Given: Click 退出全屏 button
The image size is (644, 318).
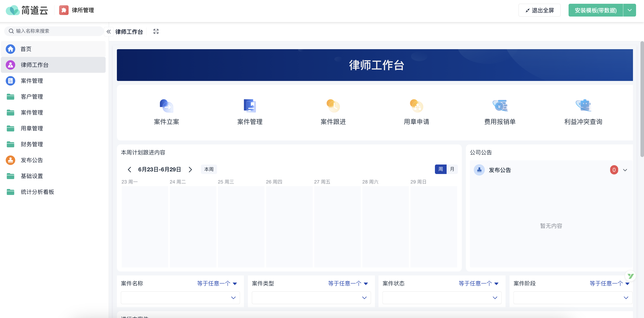Looking at the screenshot, I should click(x=539, y=10).
